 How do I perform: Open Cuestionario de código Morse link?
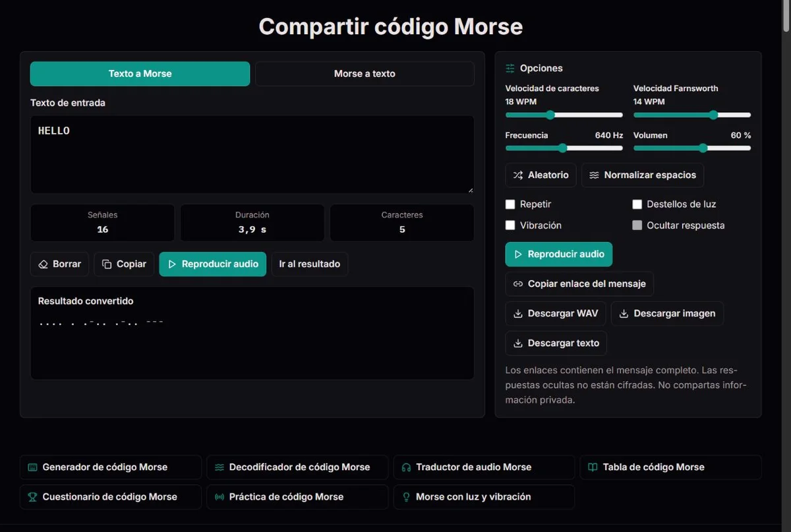point(111,497)
